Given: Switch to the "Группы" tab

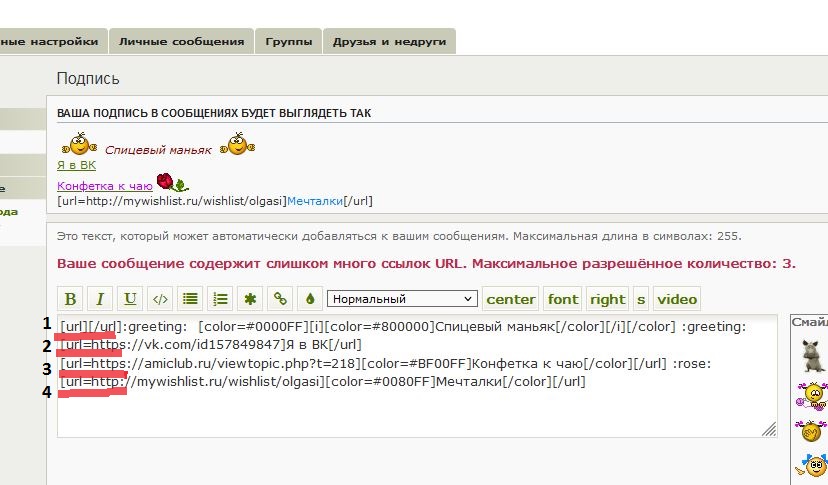Looking at the screenshot, I should click(x=287, y=42).
